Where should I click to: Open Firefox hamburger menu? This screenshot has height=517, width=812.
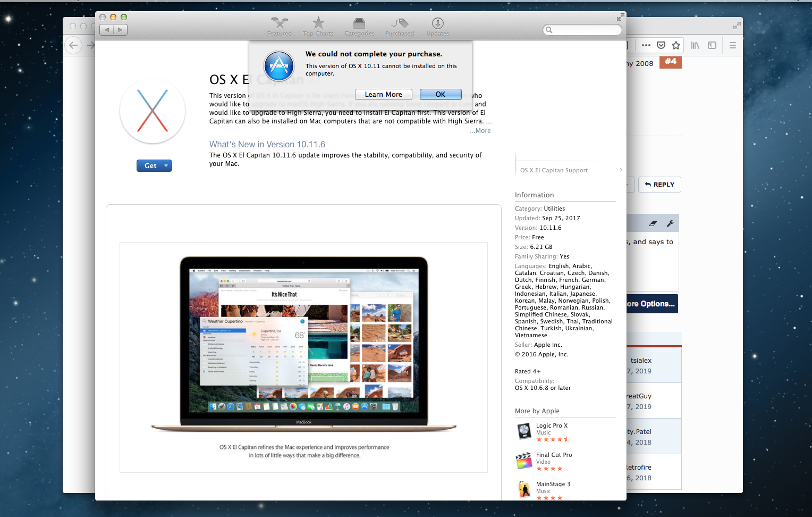tap(733, 45)
